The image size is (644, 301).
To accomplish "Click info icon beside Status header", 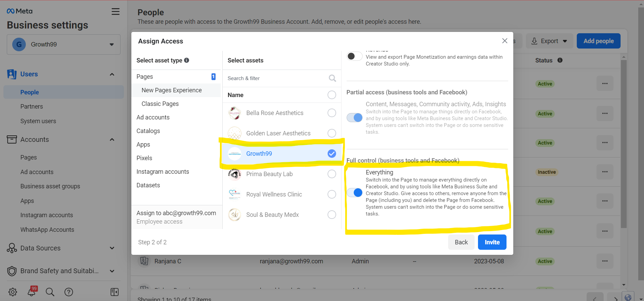I will tap(560, 60).
